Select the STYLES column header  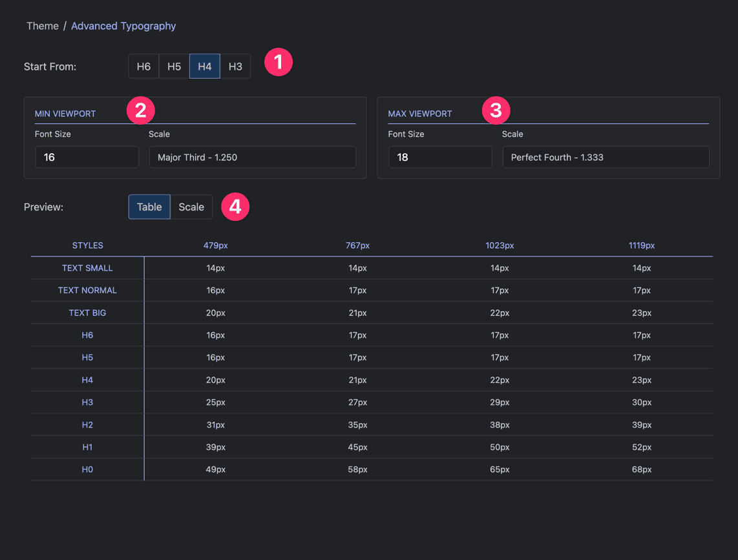[x=87, y=245]
